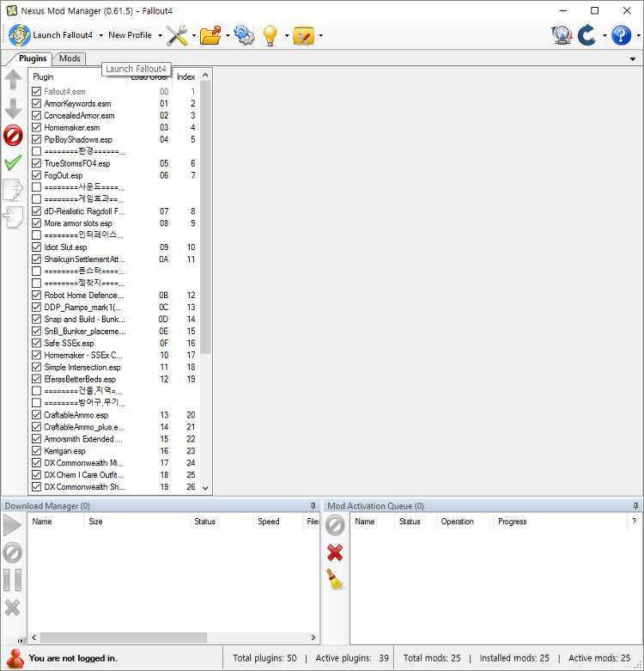Click the Download Manager horizontal scrollbar
Image resolution: width=644 pixels, height=671 pixels.
coord(123,637)
